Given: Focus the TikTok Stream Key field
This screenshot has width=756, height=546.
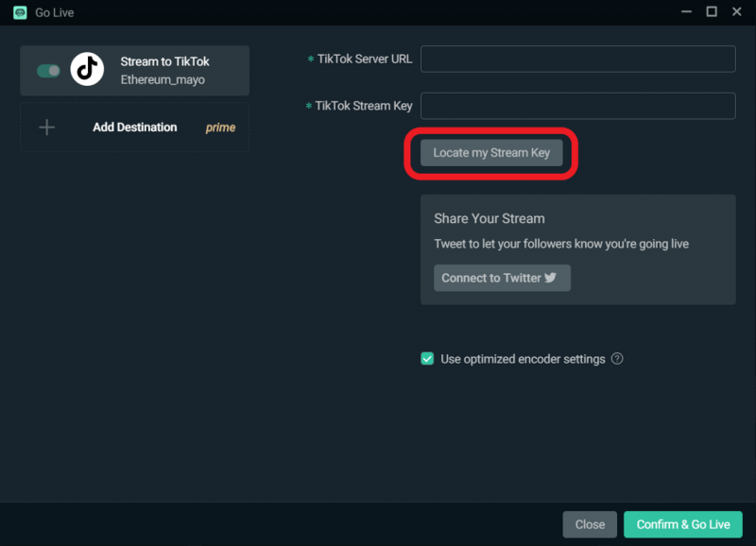Looking at the screenshot, I should 577,106.
